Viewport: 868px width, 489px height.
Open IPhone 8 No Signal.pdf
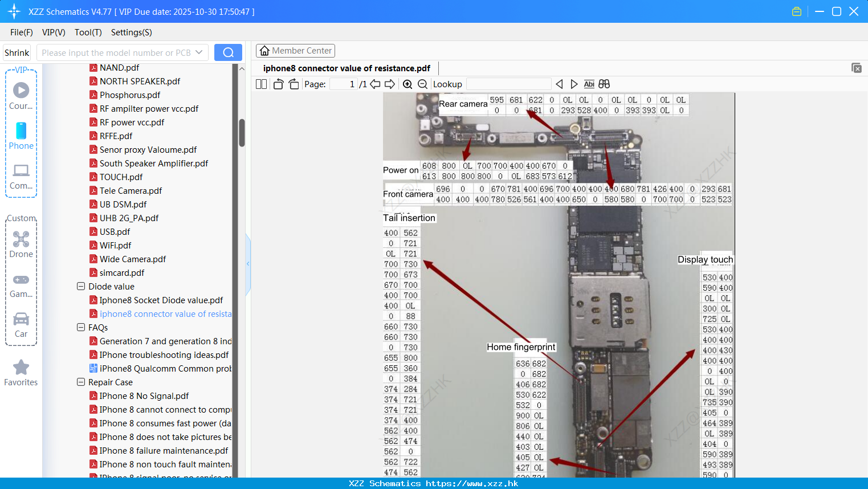coord(144,396)
